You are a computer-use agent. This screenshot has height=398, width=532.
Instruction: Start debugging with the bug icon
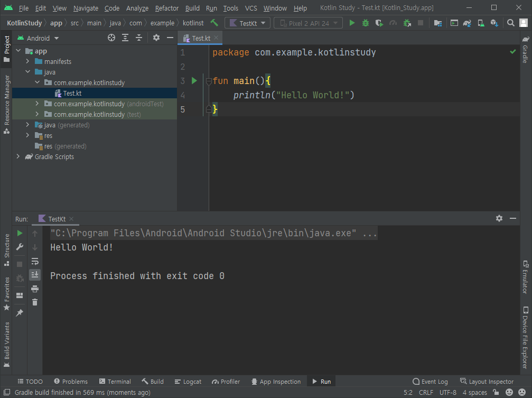pyautogui.click(x=366, y=23)
